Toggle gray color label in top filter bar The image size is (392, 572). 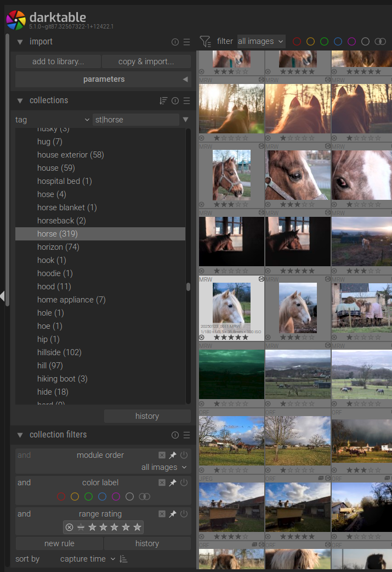365,42
